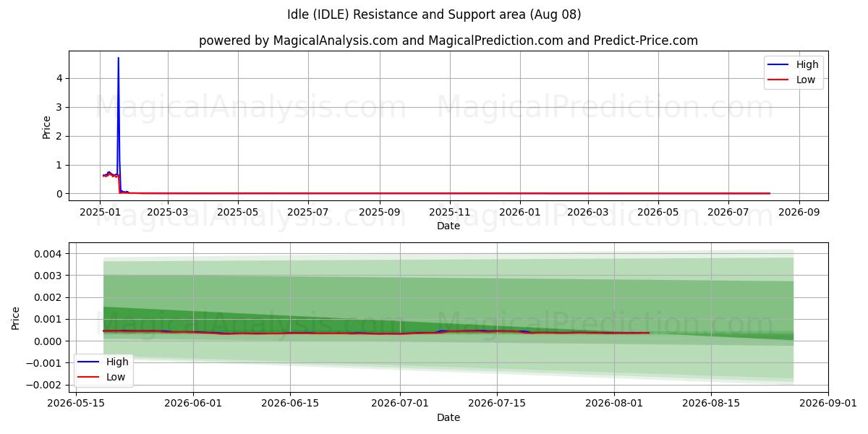Click the '0.001' y-axis tick label

pyautogui.click(x=48, y=319)
